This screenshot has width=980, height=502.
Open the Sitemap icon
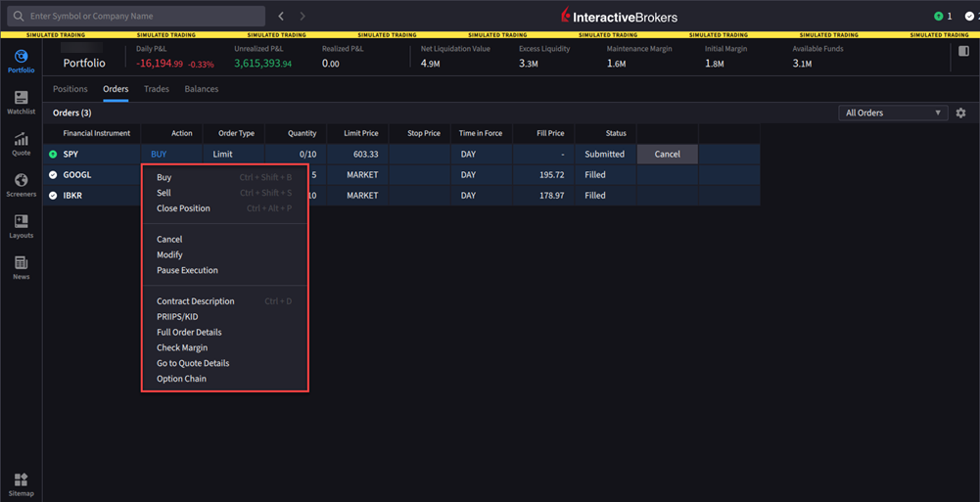tap(22, 484)
